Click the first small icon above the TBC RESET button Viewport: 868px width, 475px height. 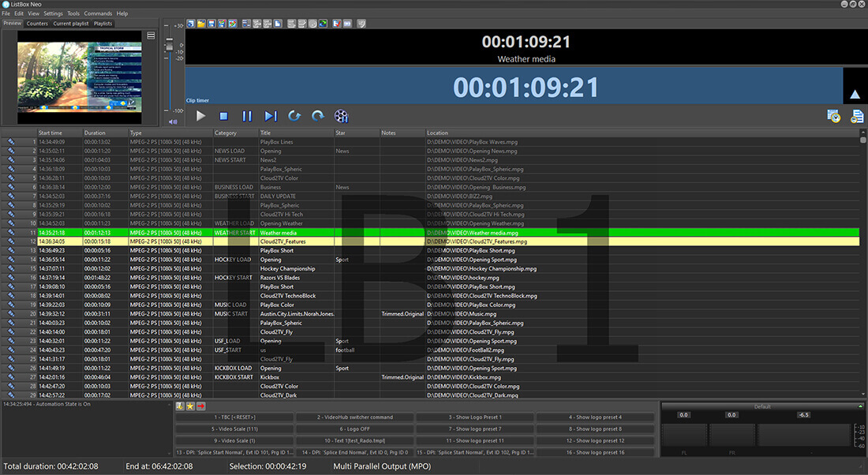[x=180, y=406]
